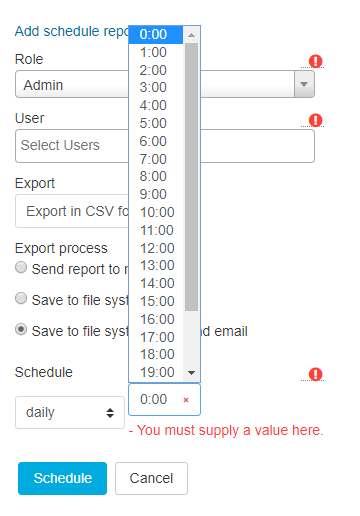Pick the highlighted 0:00 option
Image resolution: width=360 pixels, height=516 pixels.
[156, 34]
